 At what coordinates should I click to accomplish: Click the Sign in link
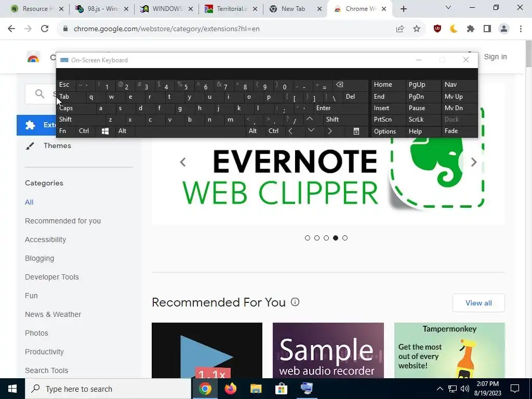(x=495, y=57)
